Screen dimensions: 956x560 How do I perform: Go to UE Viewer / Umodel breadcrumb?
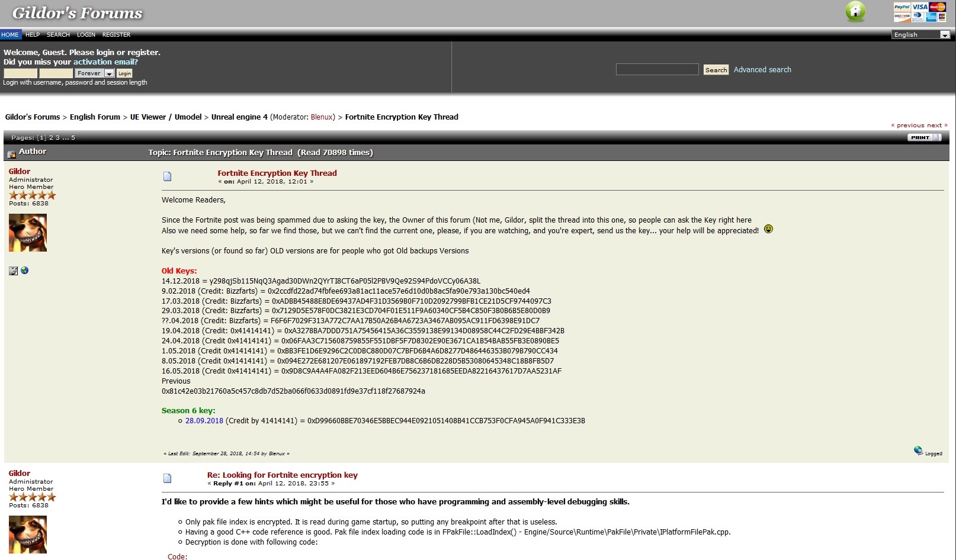point(166,117)
